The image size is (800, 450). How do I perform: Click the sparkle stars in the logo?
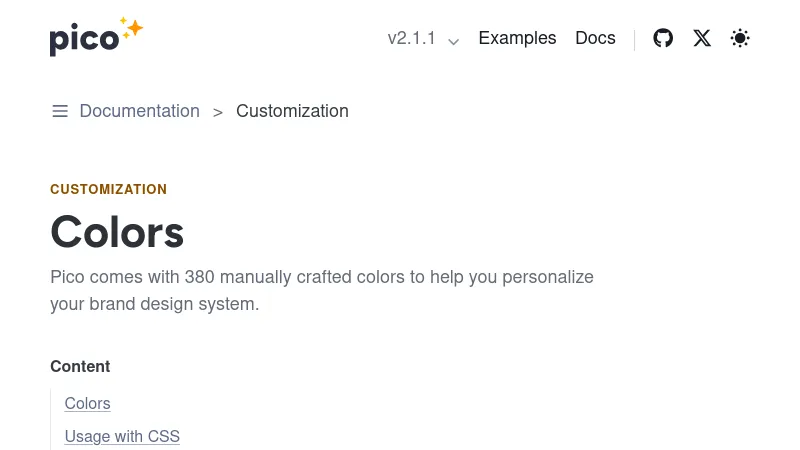(131, 29)
